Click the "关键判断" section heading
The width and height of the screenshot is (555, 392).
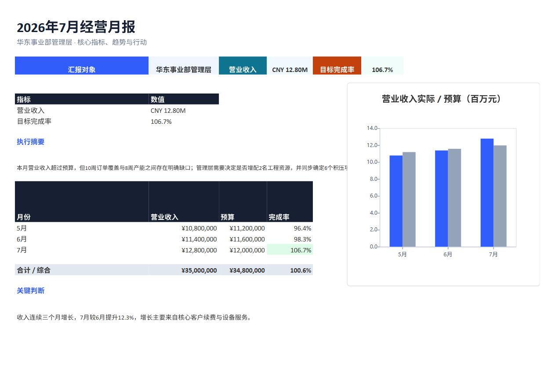pos(31,291)
